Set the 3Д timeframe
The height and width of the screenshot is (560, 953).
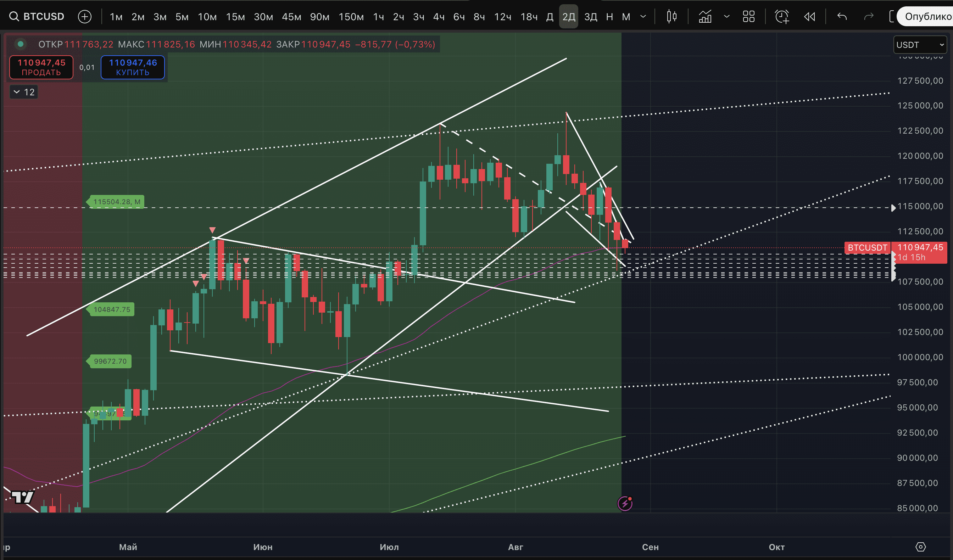pos(591,17)
